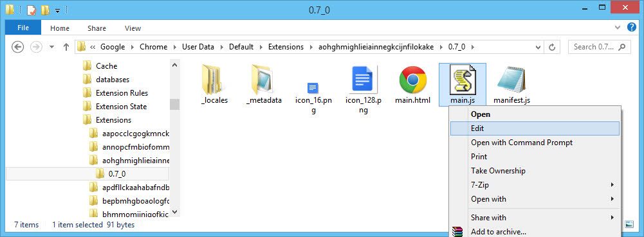Open the View ribbon tab
Image resolution: width=644 pixels, height=237 pixels.
(x=133, y=28)
